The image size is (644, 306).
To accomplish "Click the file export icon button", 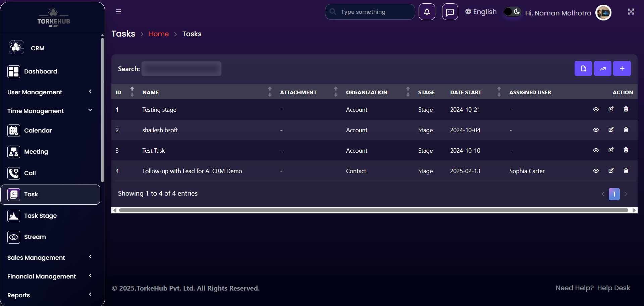I will (x=583, y=68).
